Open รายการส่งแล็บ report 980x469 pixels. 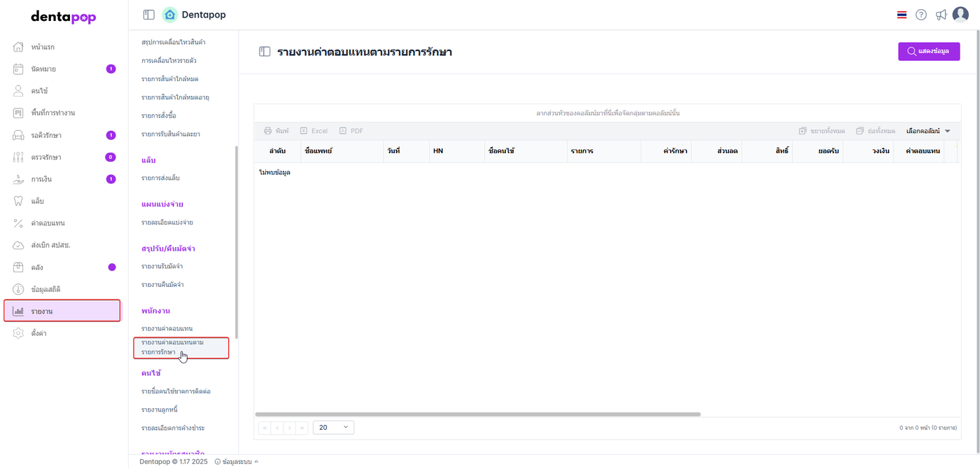[x=160, y=178]
